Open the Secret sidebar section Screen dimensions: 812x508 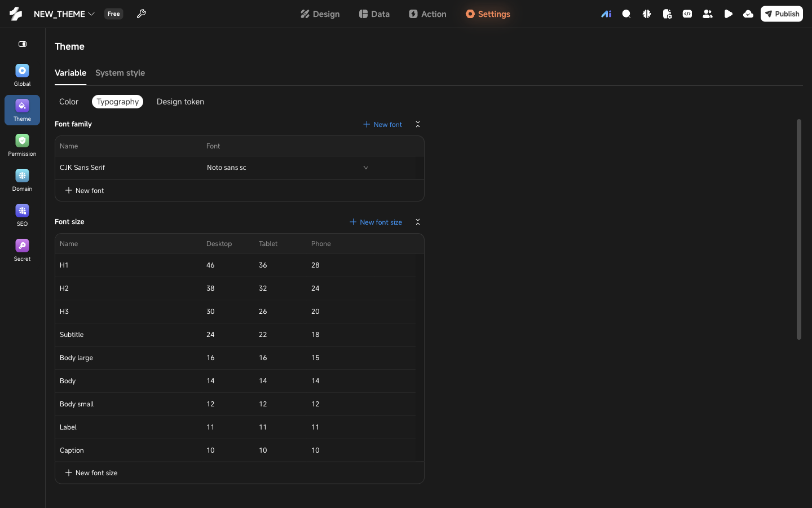tap(22, 250)
